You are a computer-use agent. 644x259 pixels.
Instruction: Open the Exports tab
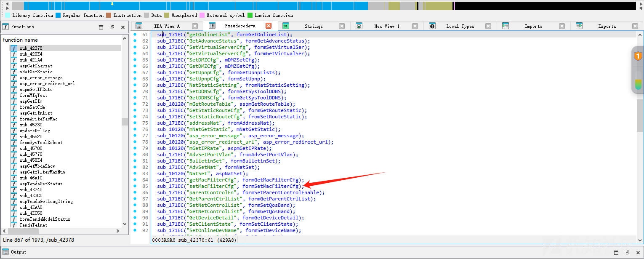[x=607, y=26]
